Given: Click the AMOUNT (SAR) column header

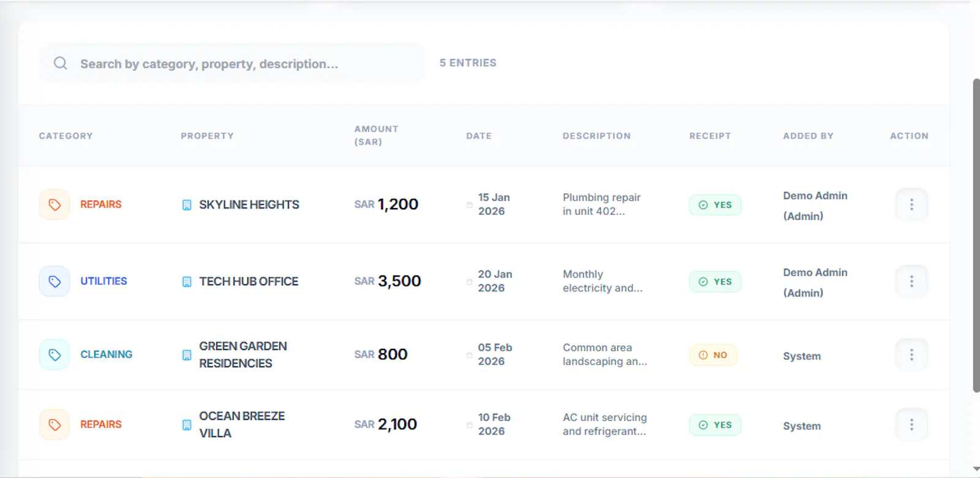Looking at the screenshot, I should click(x=376, y=135).
